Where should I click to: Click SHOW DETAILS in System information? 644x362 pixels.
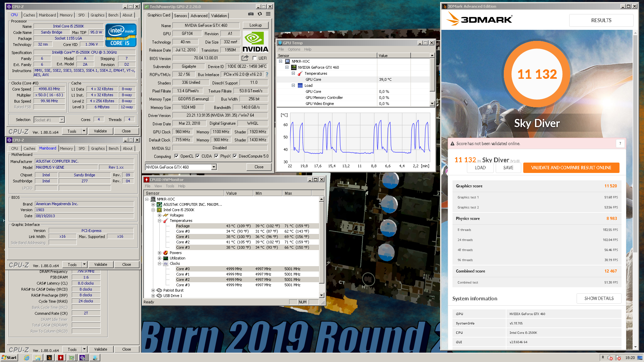click(599, 298)
